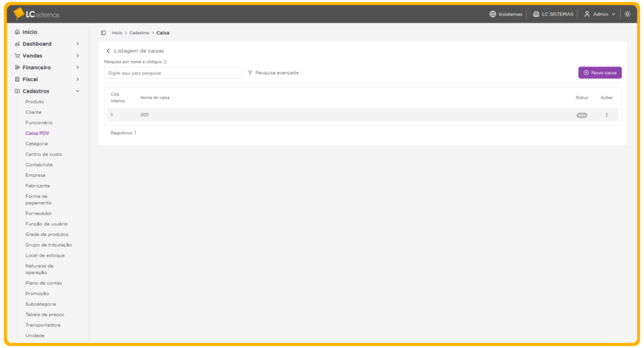The height and width of the screenshot is (348, 644).
Task: Click the back arrow beside Listagem de caixas
Action: pos(108,51)
